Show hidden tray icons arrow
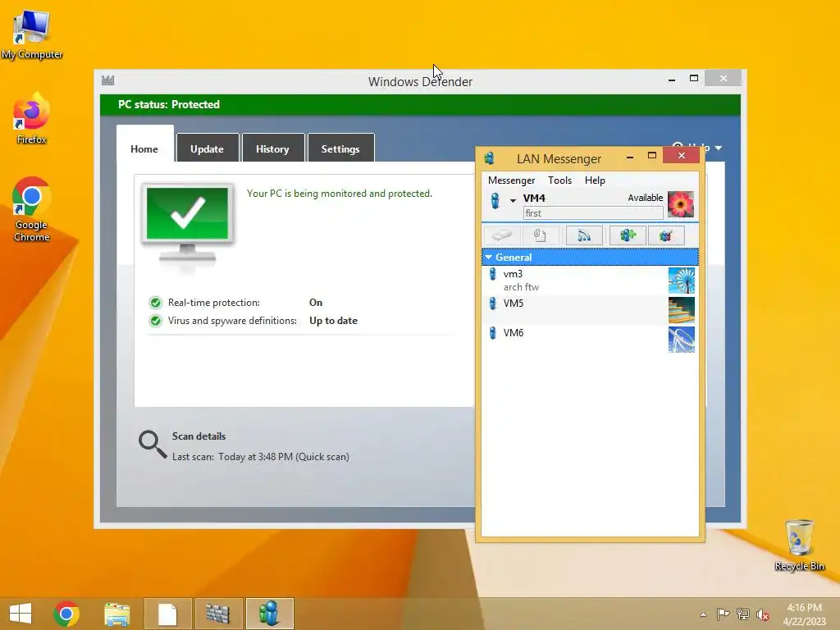 pyautogui.click(x=703, y=614)
